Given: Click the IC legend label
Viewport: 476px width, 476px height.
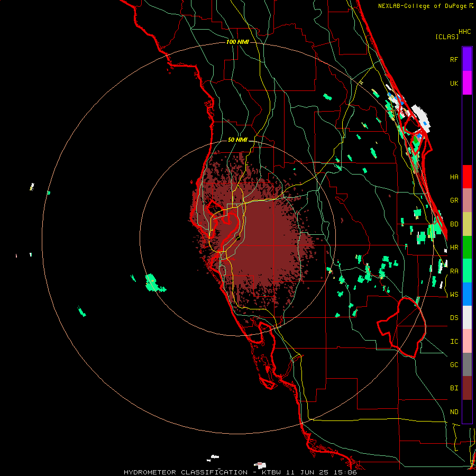Looking at the screenshot, I should [454, 342].
